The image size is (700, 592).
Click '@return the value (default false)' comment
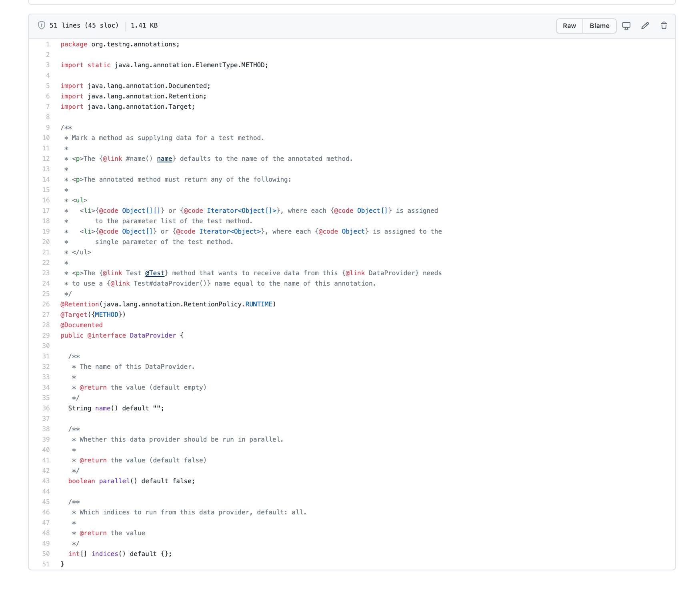143,460
